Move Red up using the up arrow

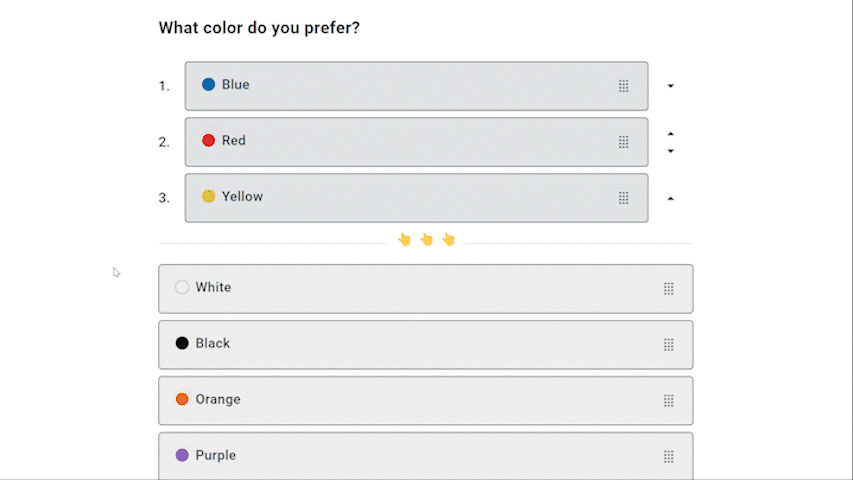pyautogui.click(x=671, y=133)
